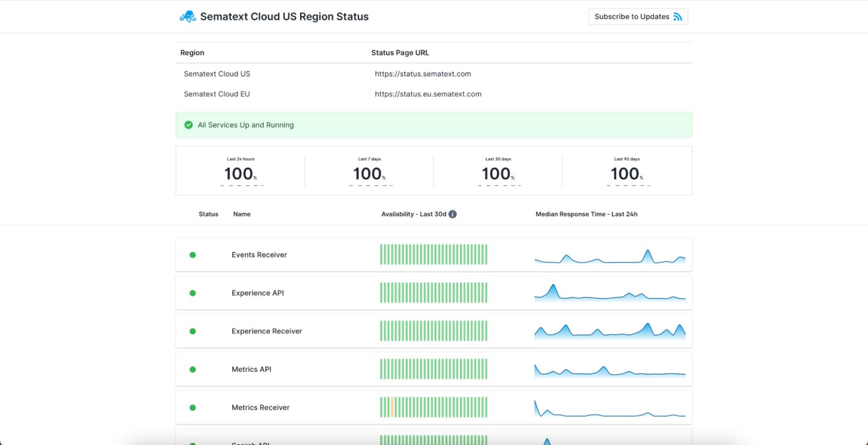Click the RSS feed icon
The image size is (868, 445).
tap(678, 17)
